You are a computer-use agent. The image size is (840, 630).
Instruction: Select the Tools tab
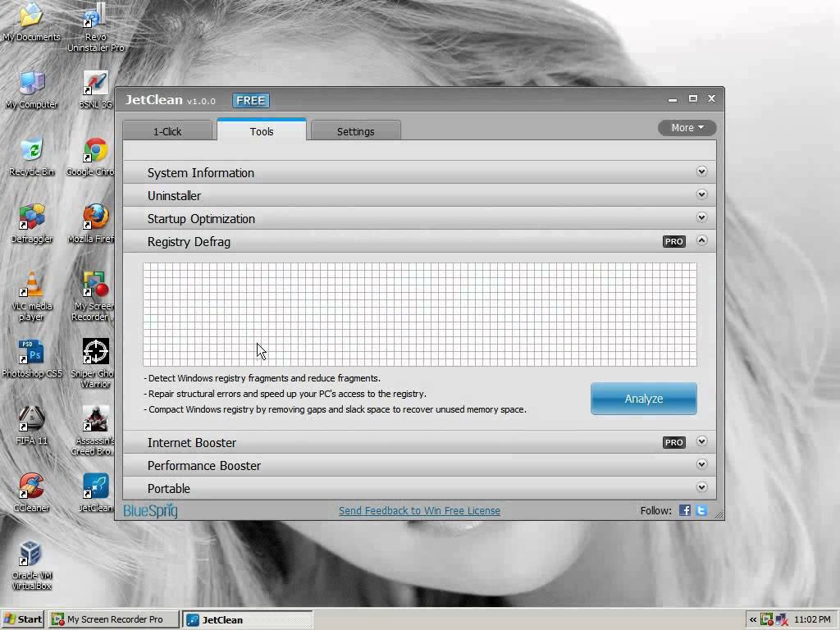262,130
